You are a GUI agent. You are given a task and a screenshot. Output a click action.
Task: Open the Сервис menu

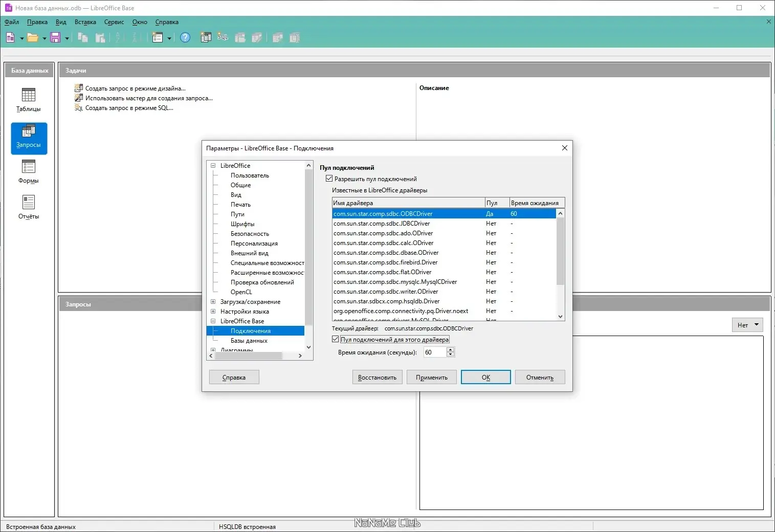114,22
